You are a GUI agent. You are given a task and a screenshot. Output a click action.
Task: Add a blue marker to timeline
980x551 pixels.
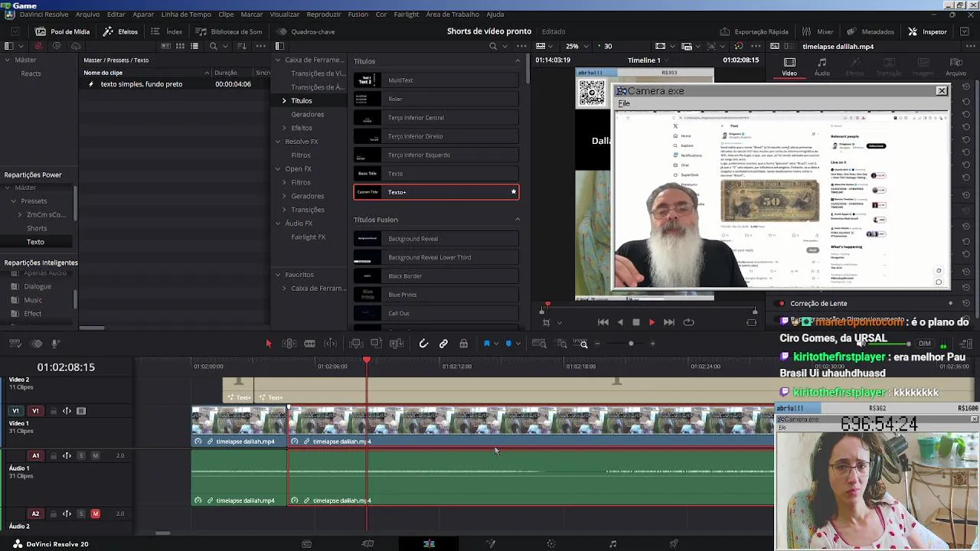pos(508,344)
